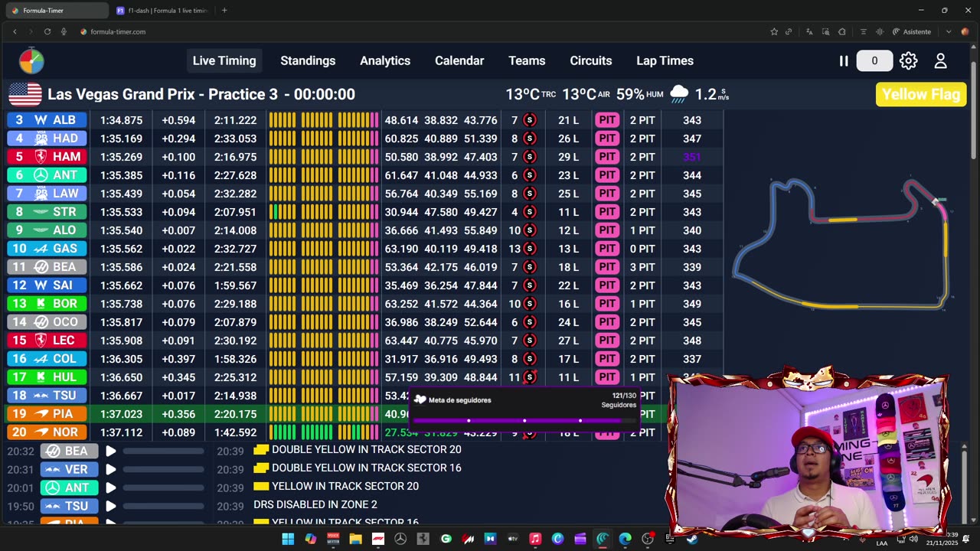Open the Standings page

tap(308, 61)
